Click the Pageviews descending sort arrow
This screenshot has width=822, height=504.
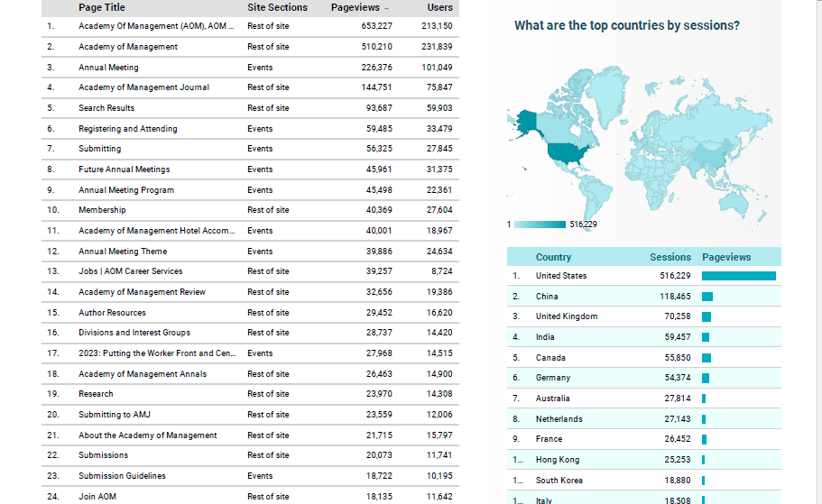(x=386, y=8)
